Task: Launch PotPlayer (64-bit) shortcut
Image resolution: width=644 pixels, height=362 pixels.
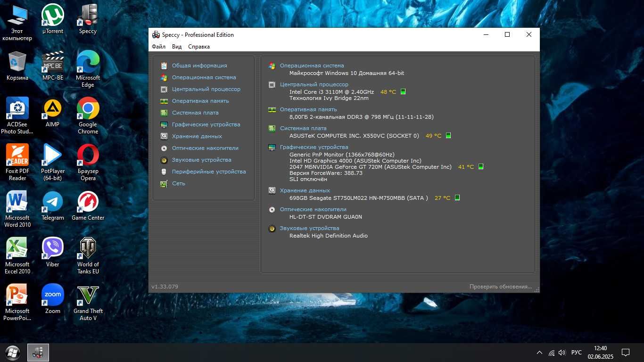Action: [x=53, y=162]
